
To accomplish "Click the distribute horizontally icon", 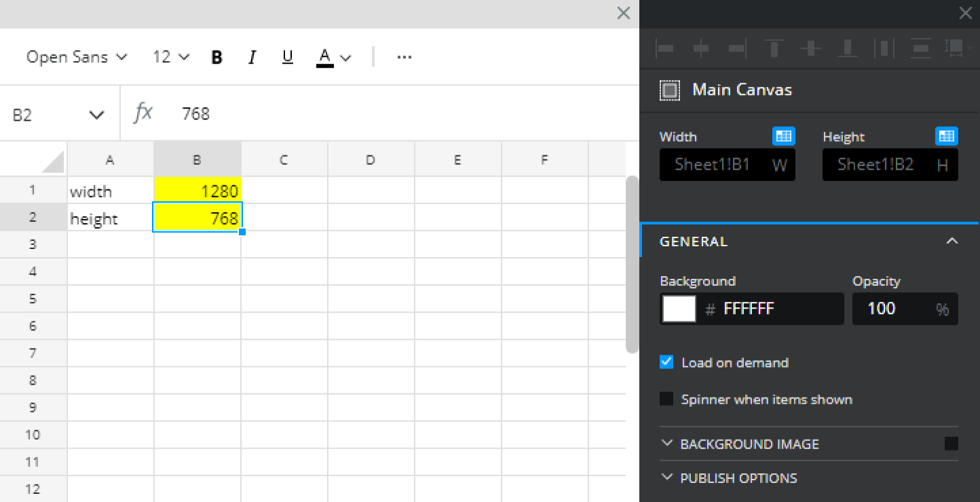I will pyautogui.click(x=884, y=48).
